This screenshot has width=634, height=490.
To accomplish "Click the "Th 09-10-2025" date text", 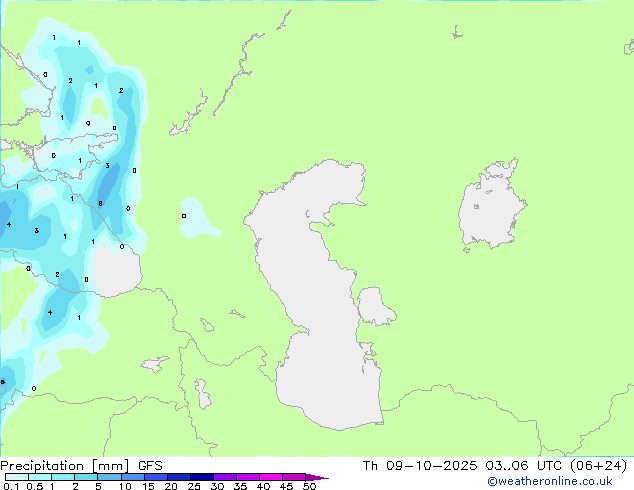I will (420, 466).
